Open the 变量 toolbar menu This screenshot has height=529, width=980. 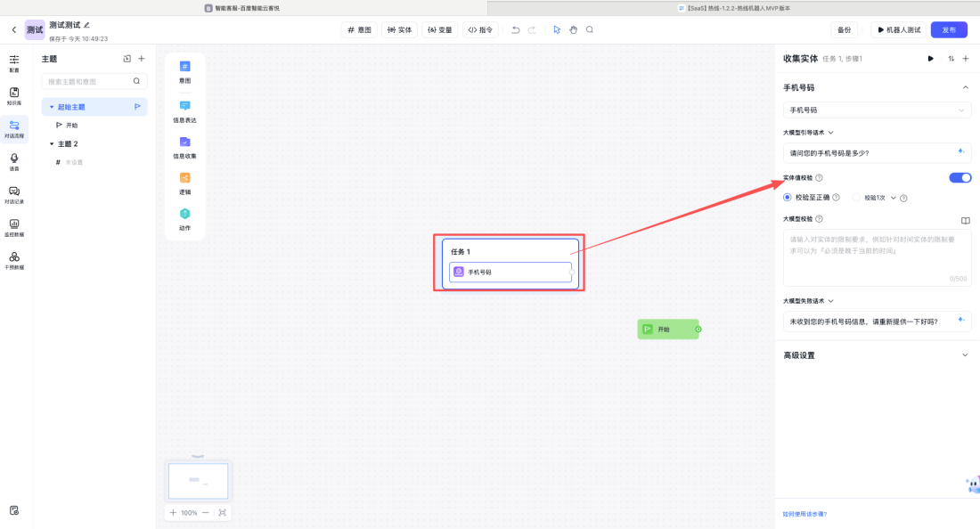pos(439,29)
